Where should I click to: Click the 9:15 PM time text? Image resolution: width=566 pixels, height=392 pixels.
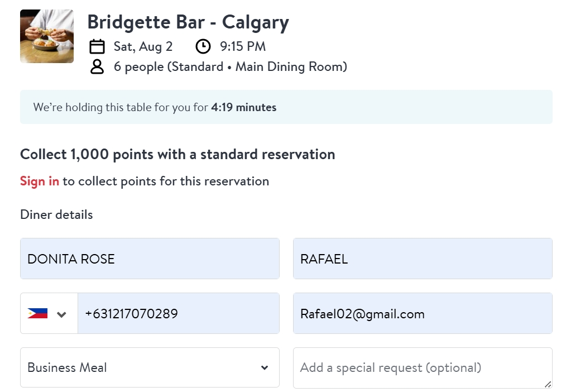[x=243, y=46]
